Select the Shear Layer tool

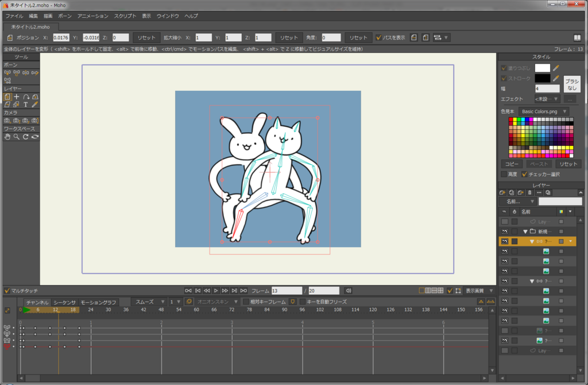[x=7, y=105]
